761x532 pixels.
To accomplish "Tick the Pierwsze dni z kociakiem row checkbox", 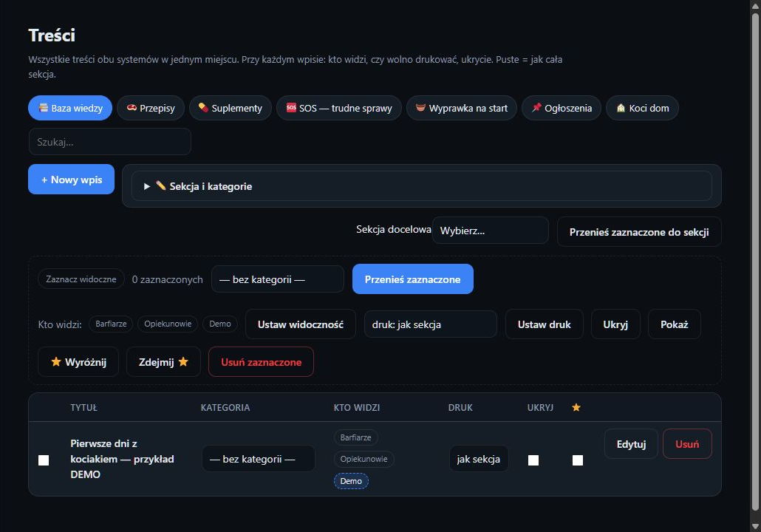I will tap(44, 460).
